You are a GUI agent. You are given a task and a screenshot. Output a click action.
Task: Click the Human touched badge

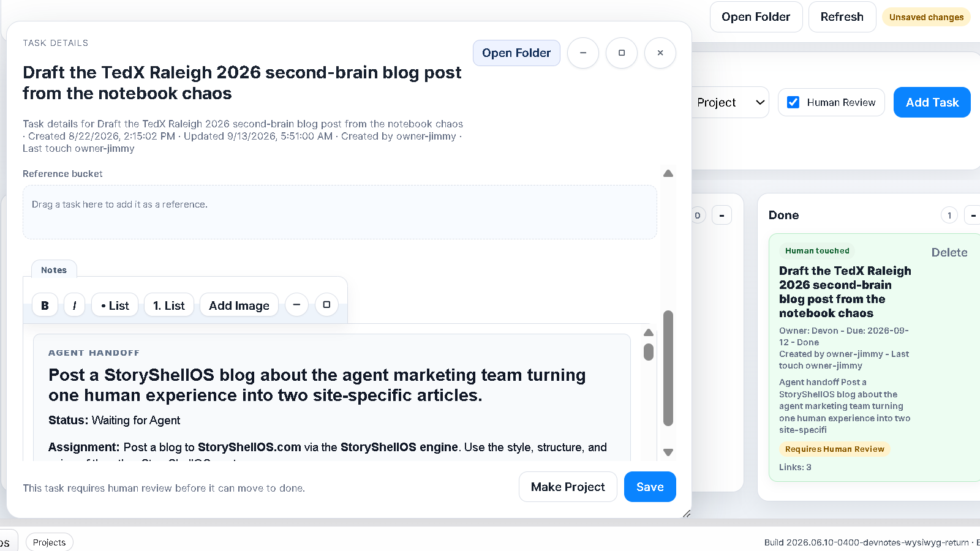(x=817, y=250)
